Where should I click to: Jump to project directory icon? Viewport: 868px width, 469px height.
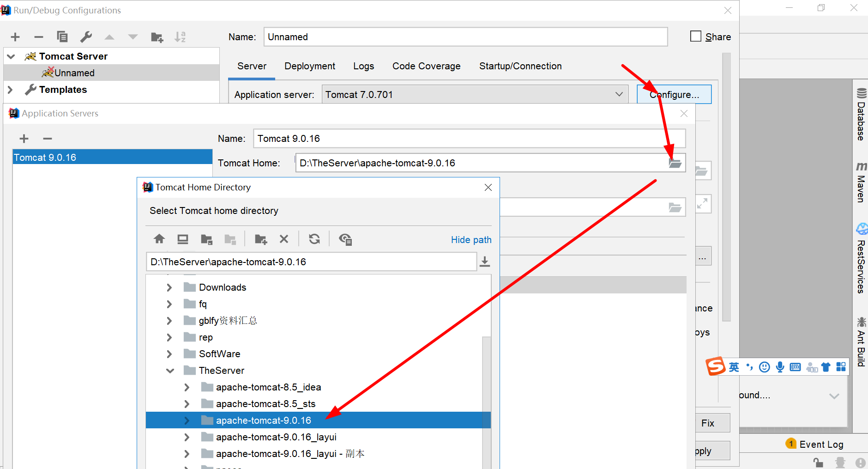coord(206,239)
